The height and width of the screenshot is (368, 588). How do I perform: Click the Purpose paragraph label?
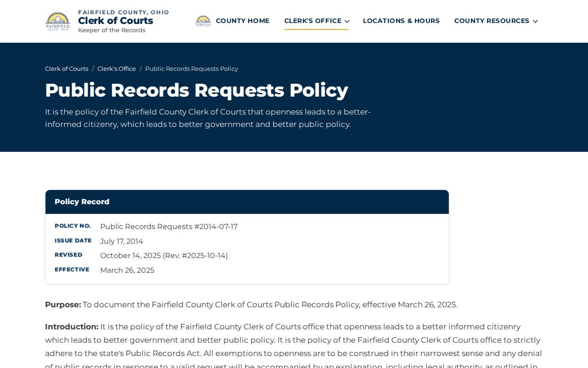(63, 305)
